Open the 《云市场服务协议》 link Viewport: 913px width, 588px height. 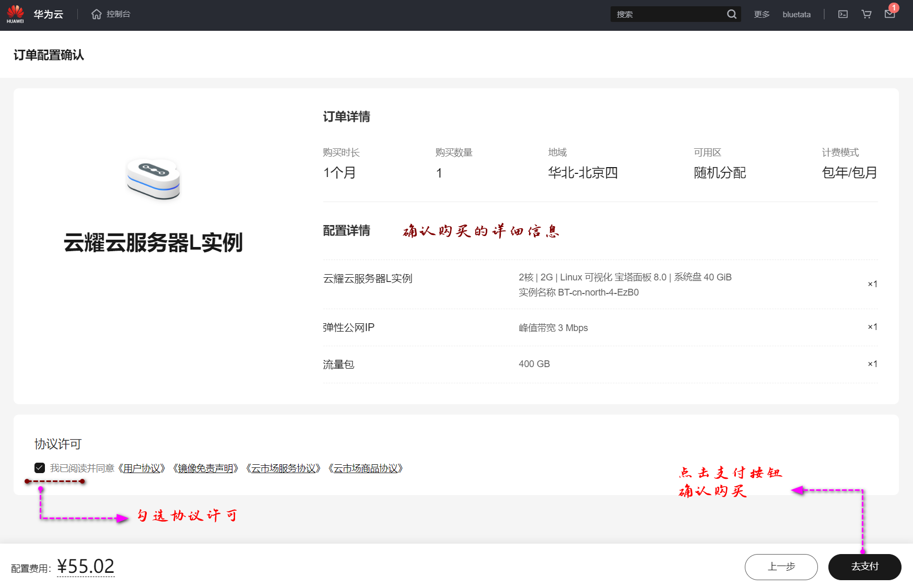(284, 468)
